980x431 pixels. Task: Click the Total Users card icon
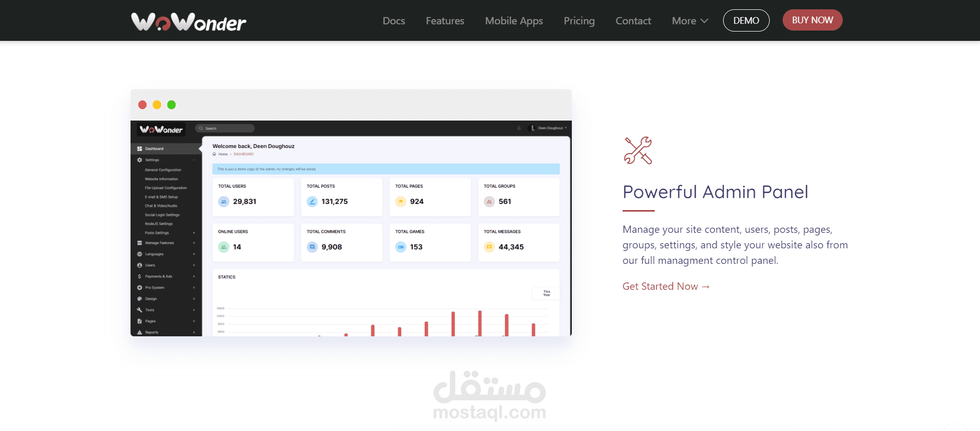(x=224, y=202)
